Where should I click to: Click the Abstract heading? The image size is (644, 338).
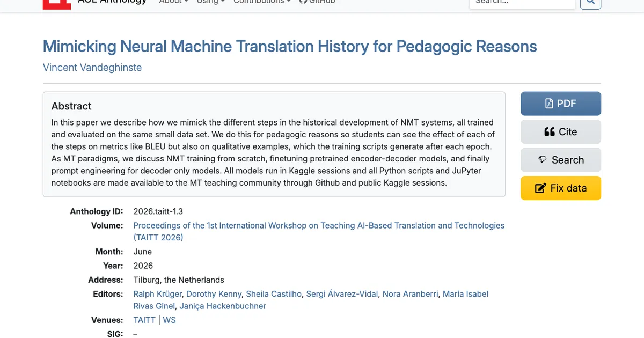click(x=71, y=106)
